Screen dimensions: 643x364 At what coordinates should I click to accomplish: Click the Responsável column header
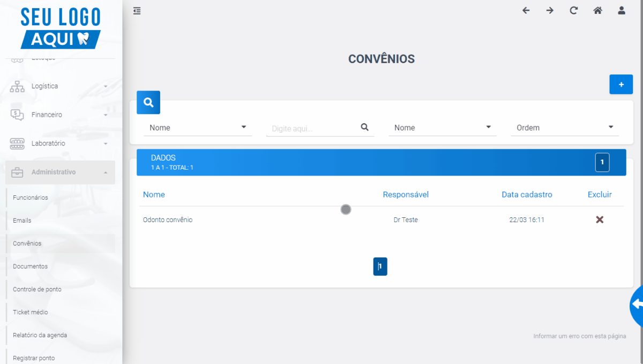click(x=406, y=194)
